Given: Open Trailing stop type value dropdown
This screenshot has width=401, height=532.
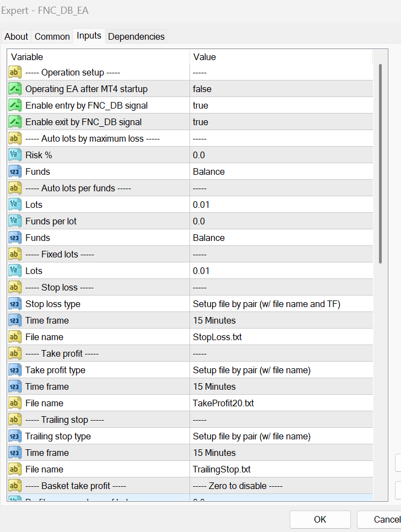Looking at the screenshot, I should pyautogui.click(x=281, y=436).
